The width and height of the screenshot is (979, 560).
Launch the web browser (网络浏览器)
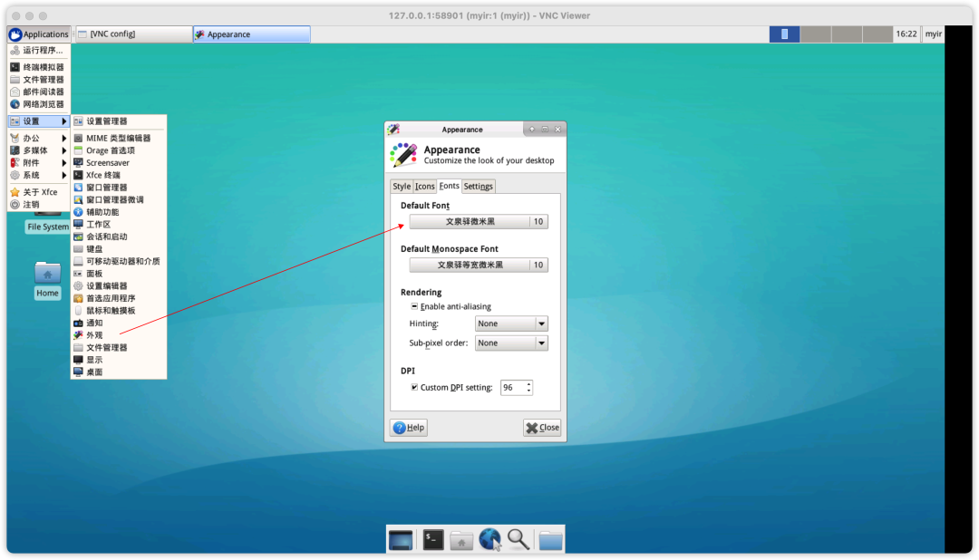pyautogui.click(x=42, y=104)
